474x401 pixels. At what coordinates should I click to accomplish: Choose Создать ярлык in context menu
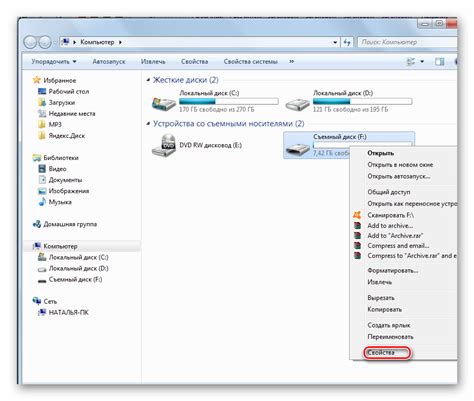coord(389,325)
